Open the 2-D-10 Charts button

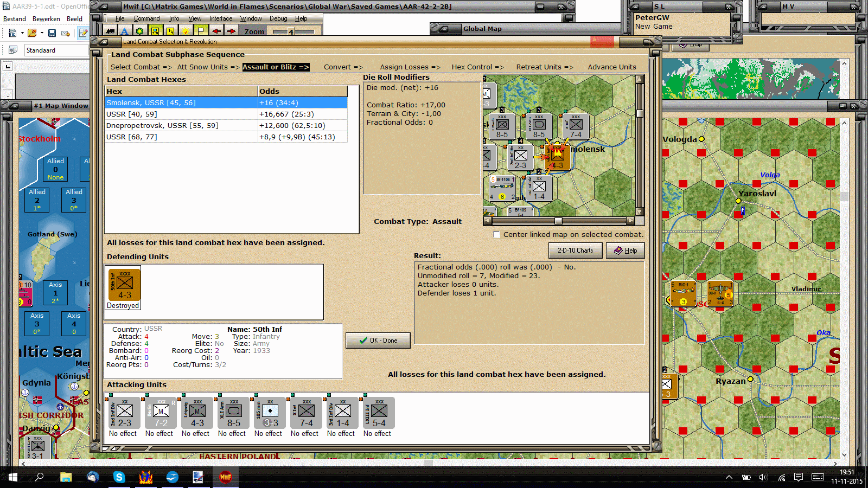click(575, 251)
